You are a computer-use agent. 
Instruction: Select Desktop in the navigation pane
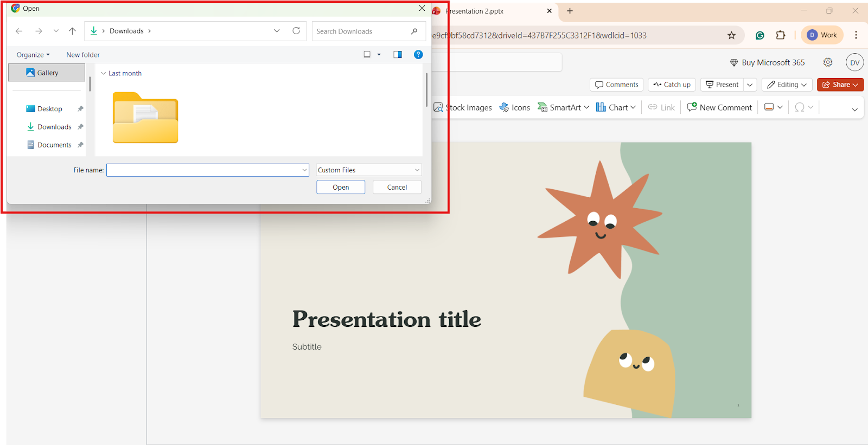[49, 109]
